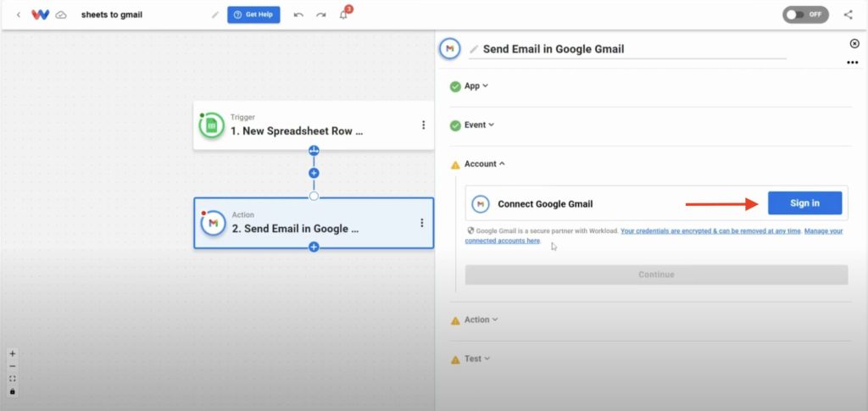Redo the last change
The image size is (868, 411).
pos(321,15)
